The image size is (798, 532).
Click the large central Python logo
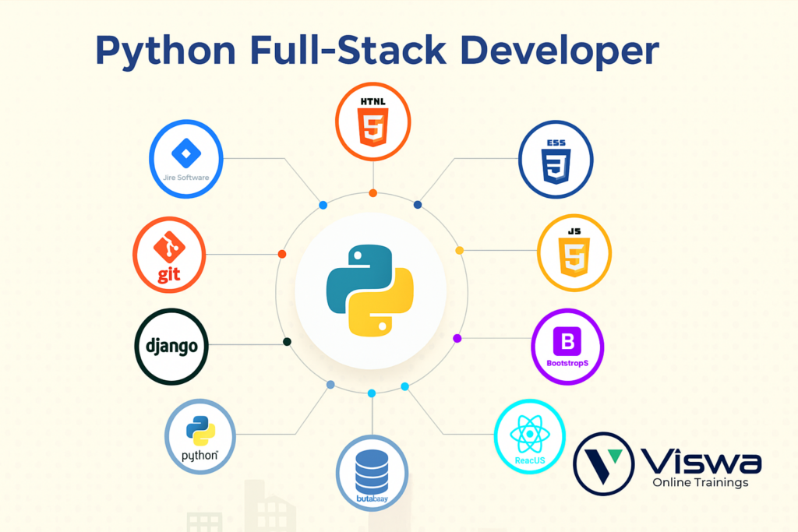(370, 290)
